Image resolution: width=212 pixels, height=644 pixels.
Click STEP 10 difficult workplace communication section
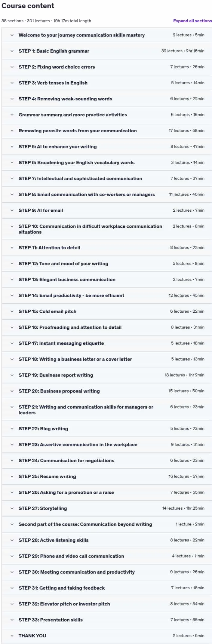90,229
